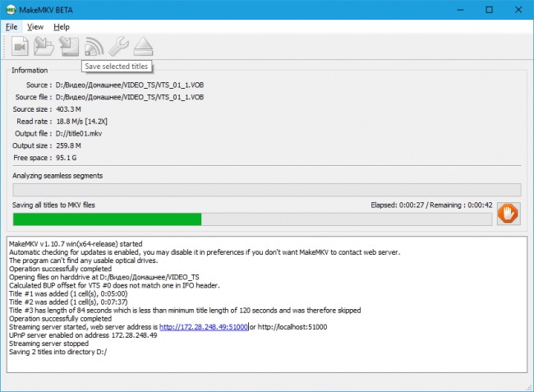Click the Eject disc toolbar icon

(x=144, y=46)
